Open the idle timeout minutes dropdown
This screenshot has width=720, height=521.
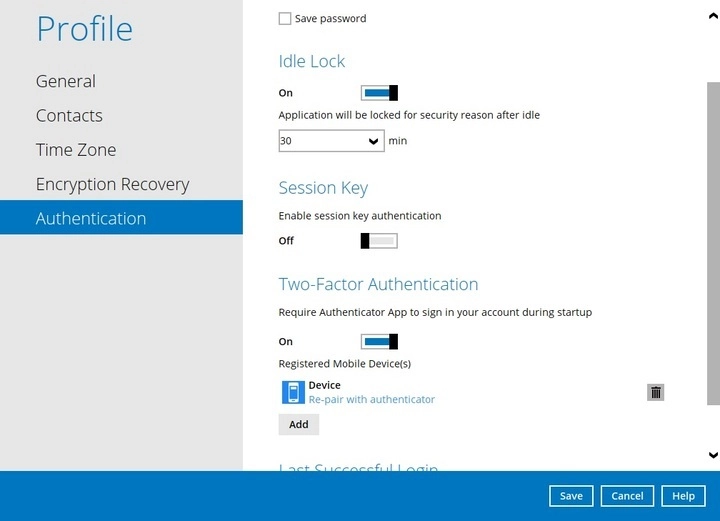pos(331,141)
